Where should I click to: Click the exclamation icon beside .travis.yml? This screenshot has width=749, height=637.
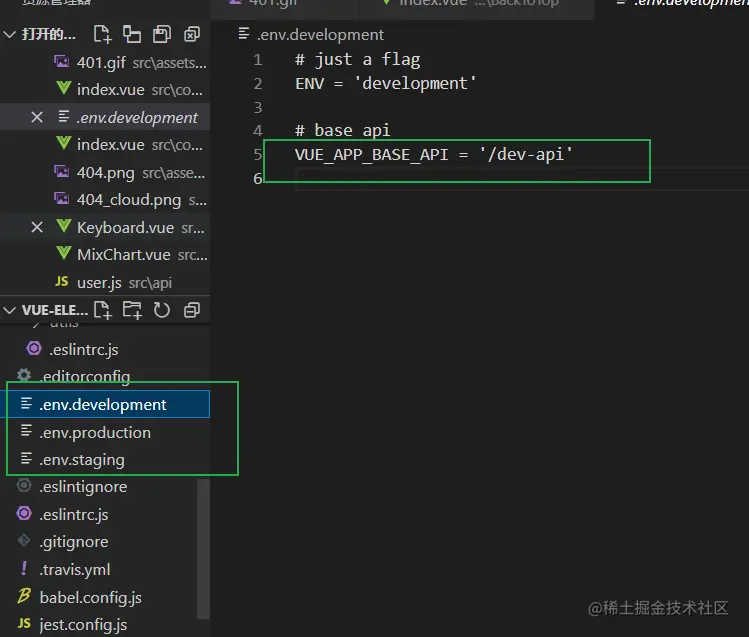point(23,568)
